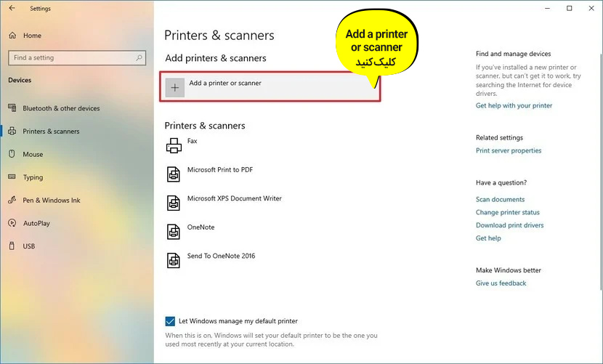Click the Fax printer icon
The height and width of the screenshot is (364, 603).
point(174,145)
